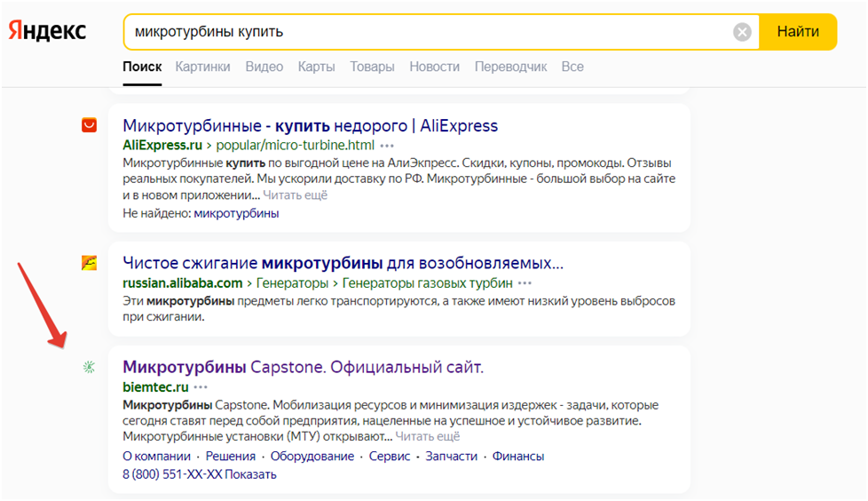The image size is (868, 501).
Task: Click the biemtec.ru green favicon
Action: click(x=89, y=367)
